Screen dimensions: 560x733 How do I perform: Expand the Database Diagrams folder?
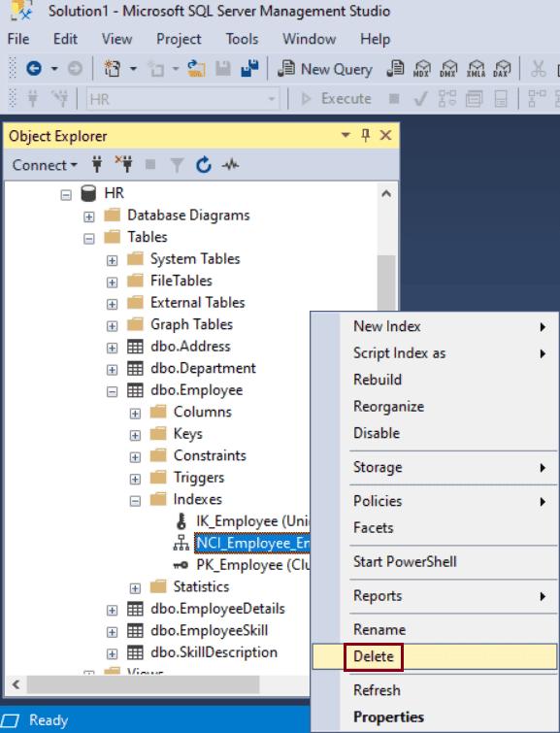[x=89, y=217]
